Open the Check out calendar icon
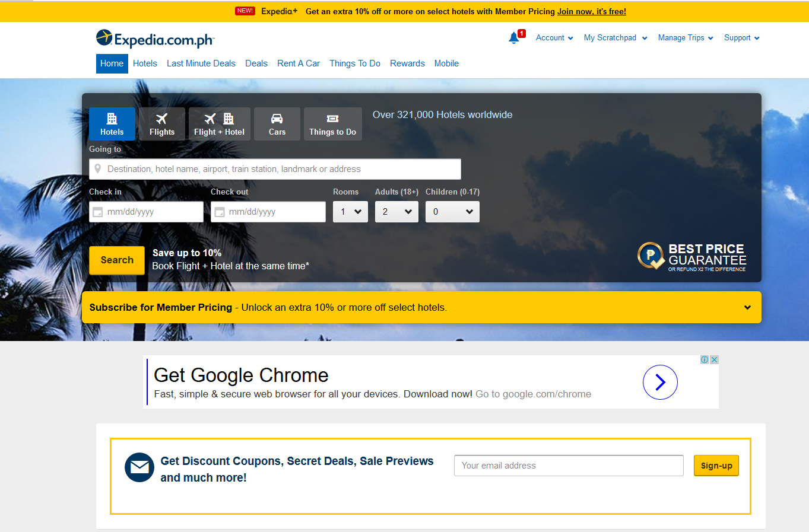The width and height of the screenshot is (809, 532). click(x=220, y=212)
